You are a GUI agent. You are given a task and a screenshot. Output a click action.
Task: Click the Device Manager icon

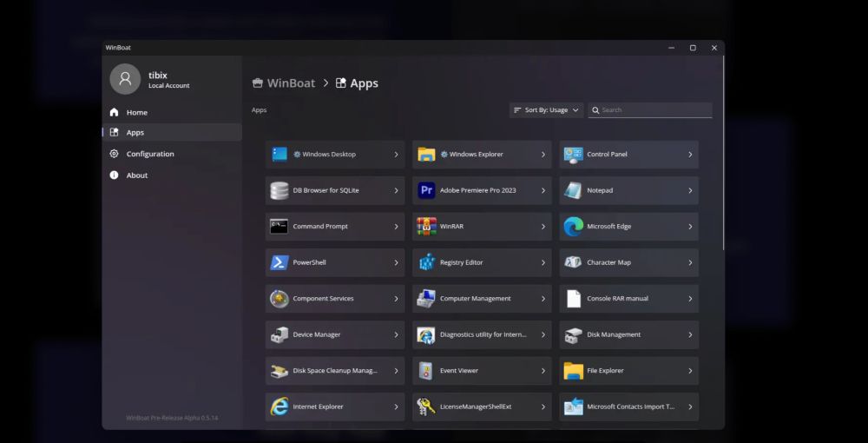coord(279,334)
